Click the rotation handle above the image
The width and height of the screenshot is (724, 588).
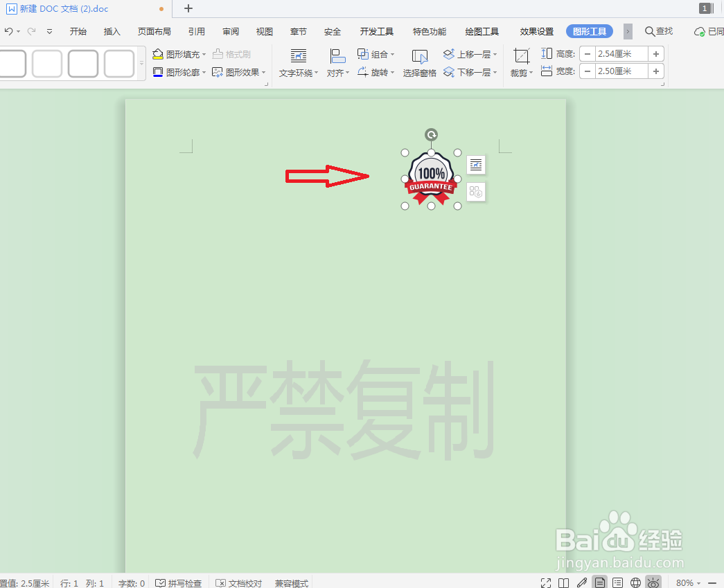431,135
